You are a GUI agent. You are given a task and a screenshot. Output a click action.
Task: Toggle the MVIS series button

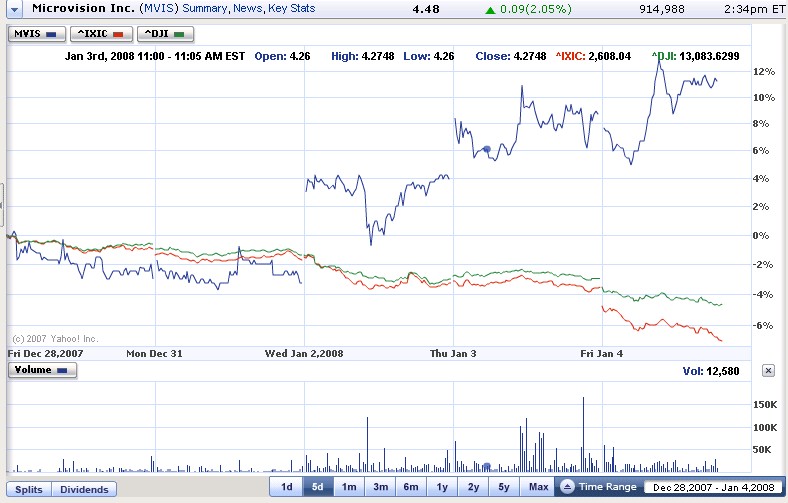(37, 34)
